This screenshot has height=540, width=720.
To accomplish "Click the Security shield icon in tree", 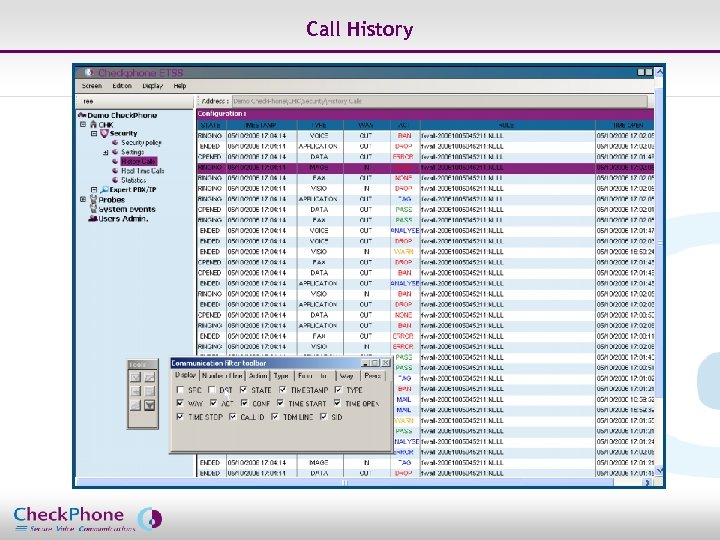I will click(x=104, y=133).
